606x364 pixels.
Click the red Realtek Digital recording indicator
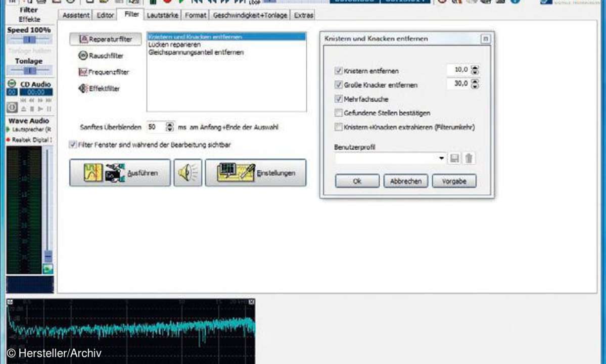click(x=8, y=140)
